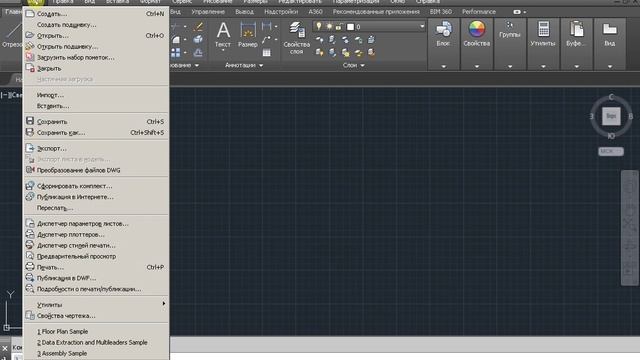The width and height of the screenshot is (640, 360).
Task: Select Печать (Print) menu entry
Action: click(96, 267)
